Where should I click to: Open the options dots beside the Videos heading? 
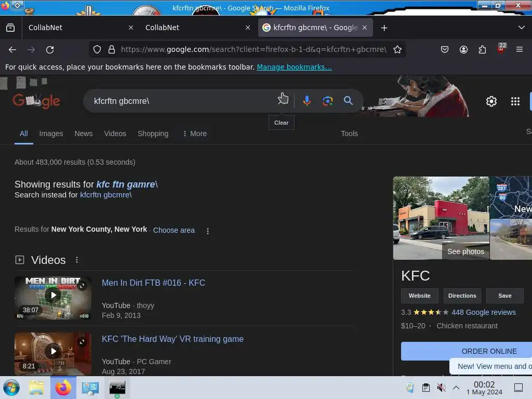click(77, 260)
